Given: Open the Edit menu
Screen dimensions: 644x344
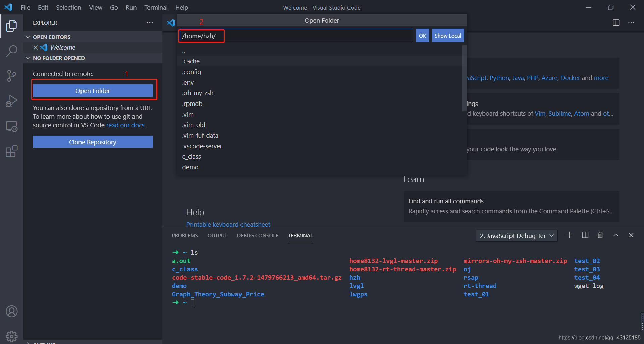Looking at the screenshot, I should [x=43, y=7].
